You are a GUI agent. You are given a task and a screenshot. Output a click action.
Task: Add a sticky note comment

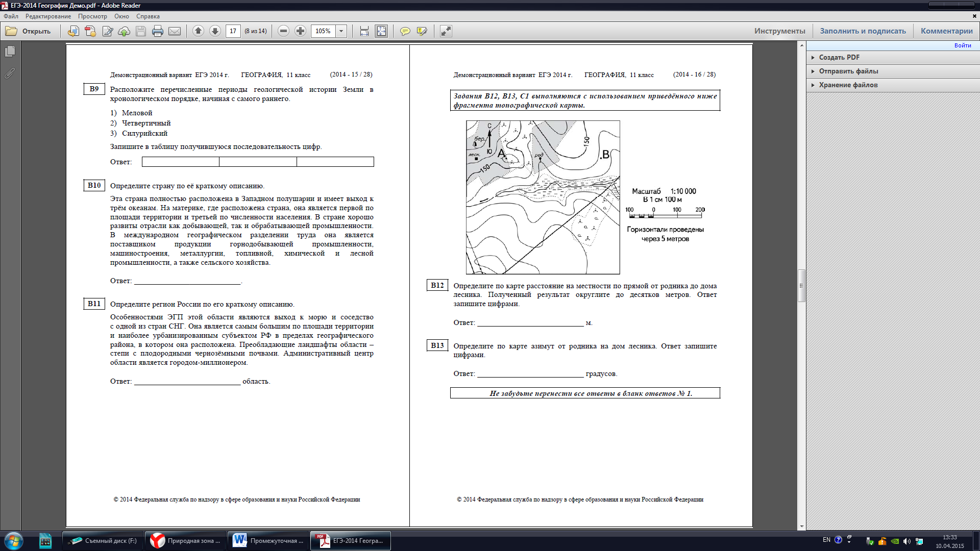click(405, 31)
